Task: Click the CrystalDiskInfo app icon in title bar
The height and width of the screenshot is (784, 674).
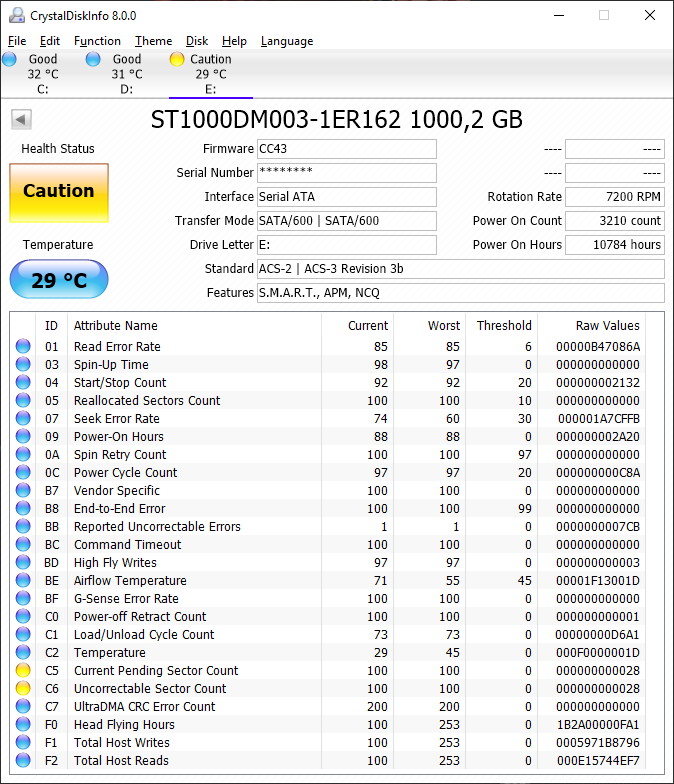Action: [16, 16]
